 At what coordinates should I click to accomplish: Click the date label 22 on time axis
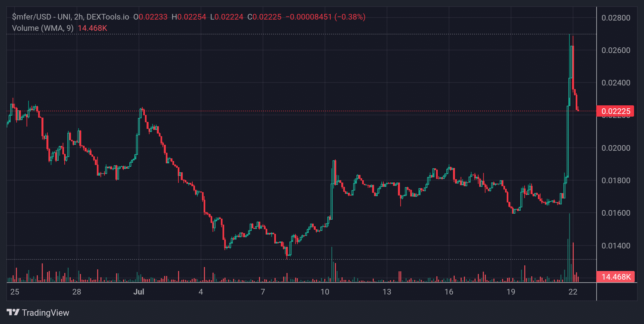[573, 292]
